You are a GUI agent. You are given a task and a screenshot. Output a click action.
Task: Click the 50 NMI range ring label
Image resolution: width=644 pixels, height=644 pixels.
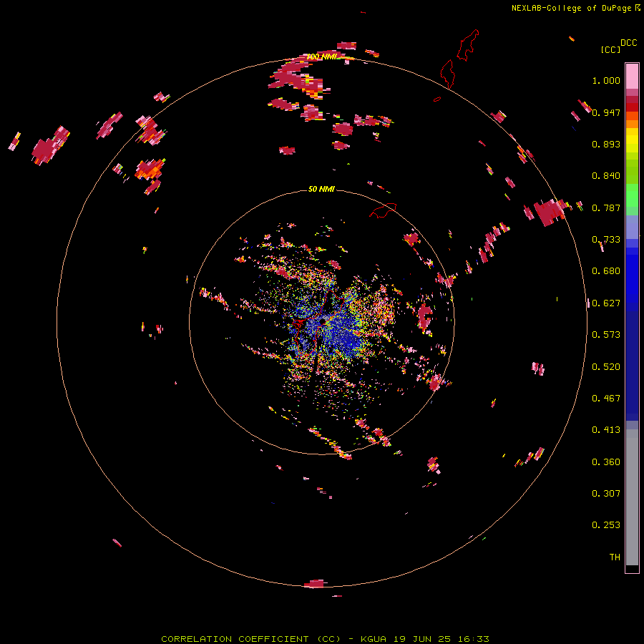321,189
